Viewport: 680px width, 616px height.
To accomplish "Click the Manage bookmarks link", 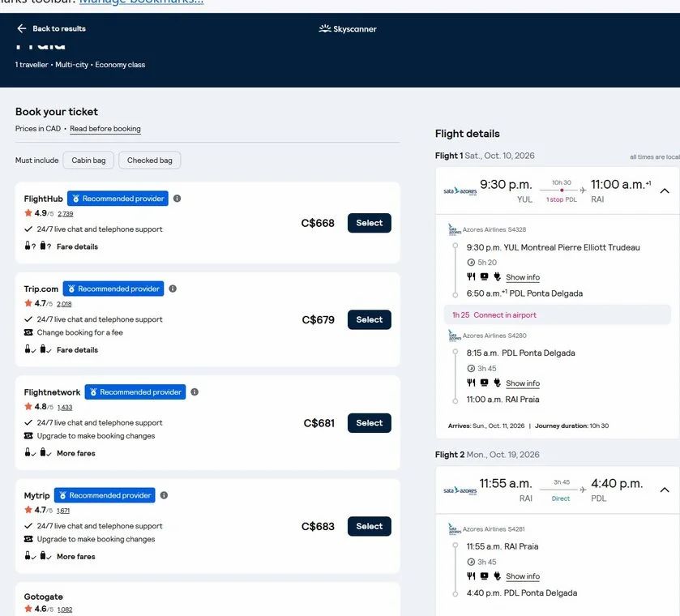I will [x=141, y=2].
